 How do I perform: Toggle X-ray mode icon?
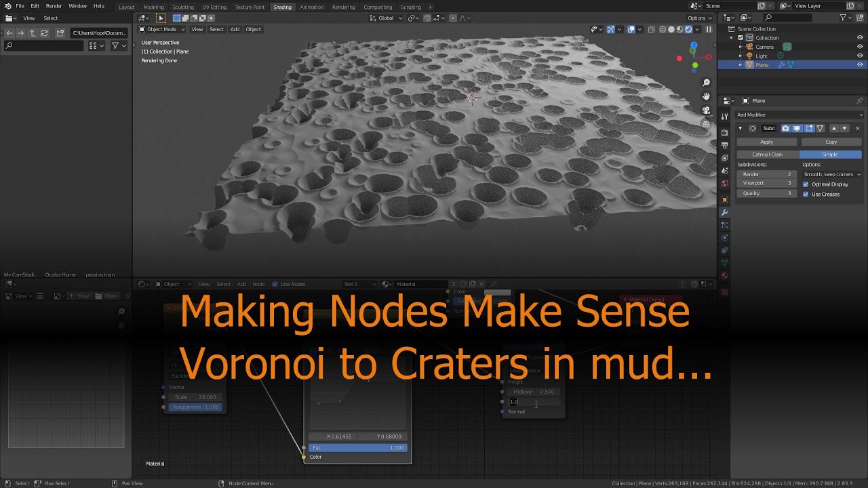pyautogui.click(x=651, y=29)
